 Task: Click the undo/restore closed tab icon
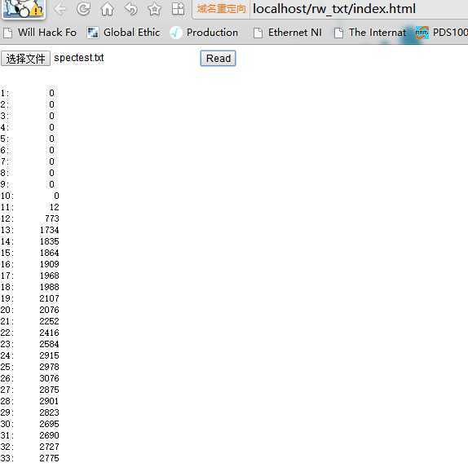coord(131,10)
